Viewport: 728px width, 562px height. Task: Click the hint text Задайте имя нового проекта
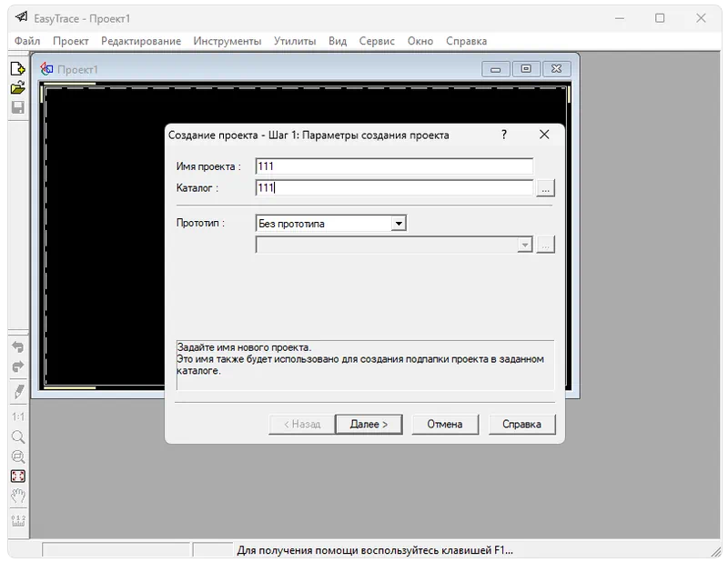coord(244,347)
